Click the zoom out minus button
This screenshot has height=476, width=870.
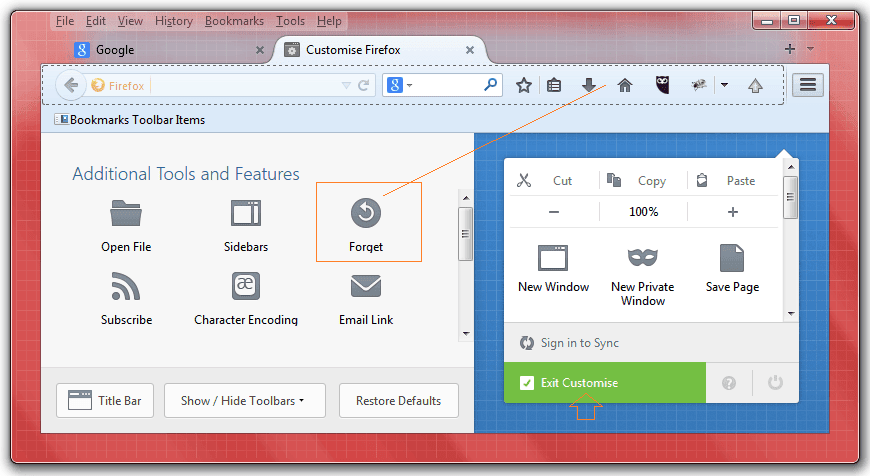tap(554, 212)
